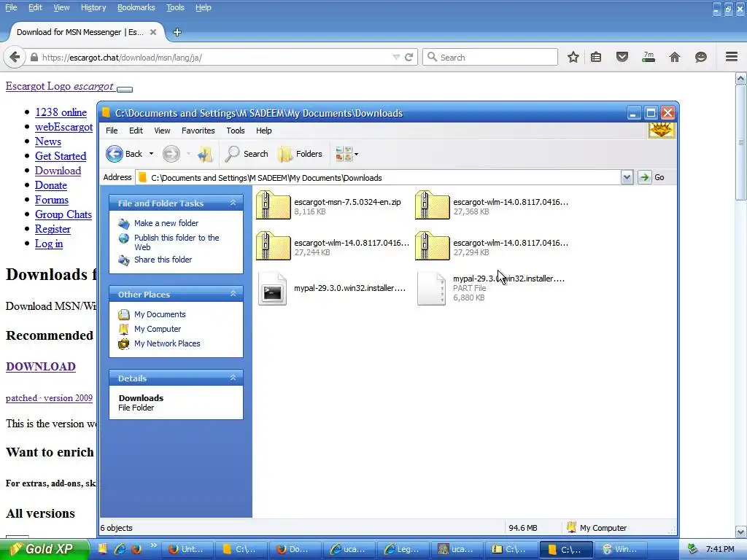Click the Firefox URL bar
The height and width of the screenshot is (560, 747).
209,57
